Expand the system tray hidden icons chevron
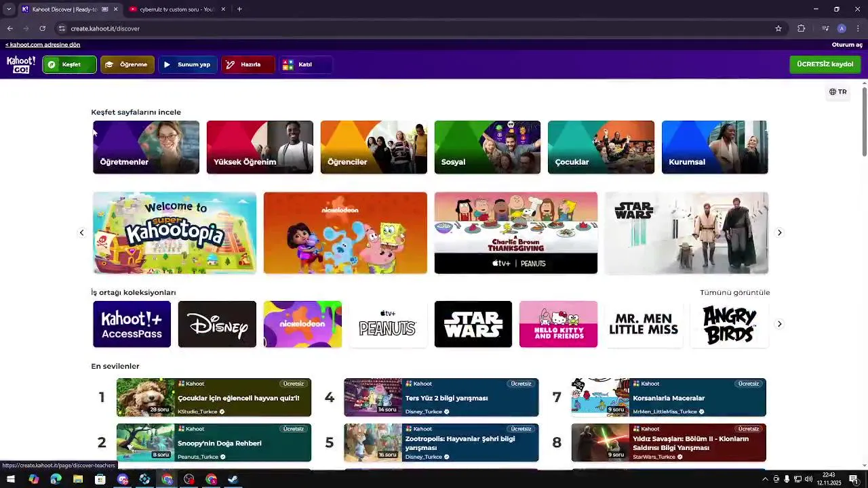The width and height of the screenshot is (868, 488). [766, 479]
